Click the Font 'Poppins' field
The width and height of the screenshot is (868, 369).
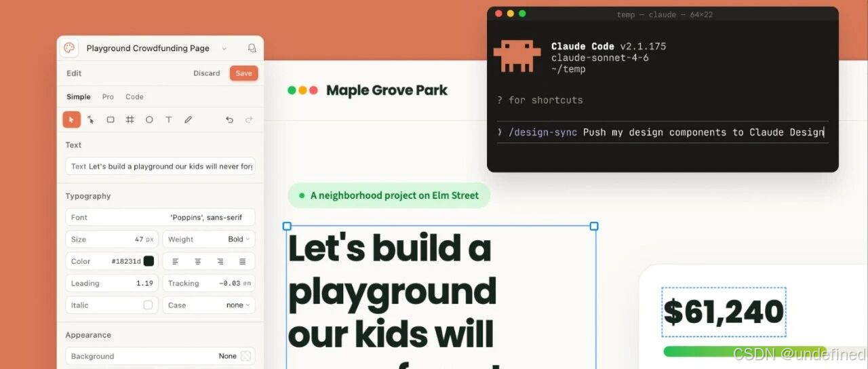point(160,218)
